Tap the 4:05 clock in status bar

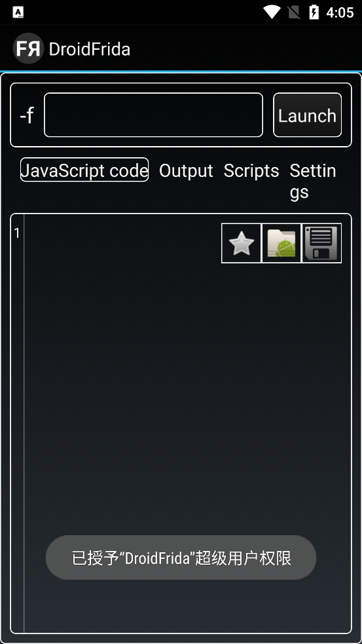(x=340, y=12)
